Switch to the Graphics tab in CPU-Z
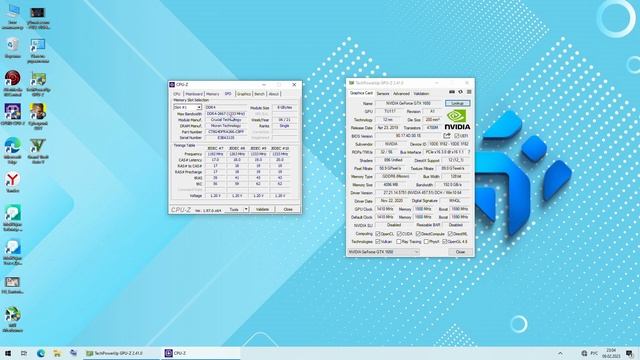Image resolution: width=640 pixels, height=360 pixels. point(244,94)
